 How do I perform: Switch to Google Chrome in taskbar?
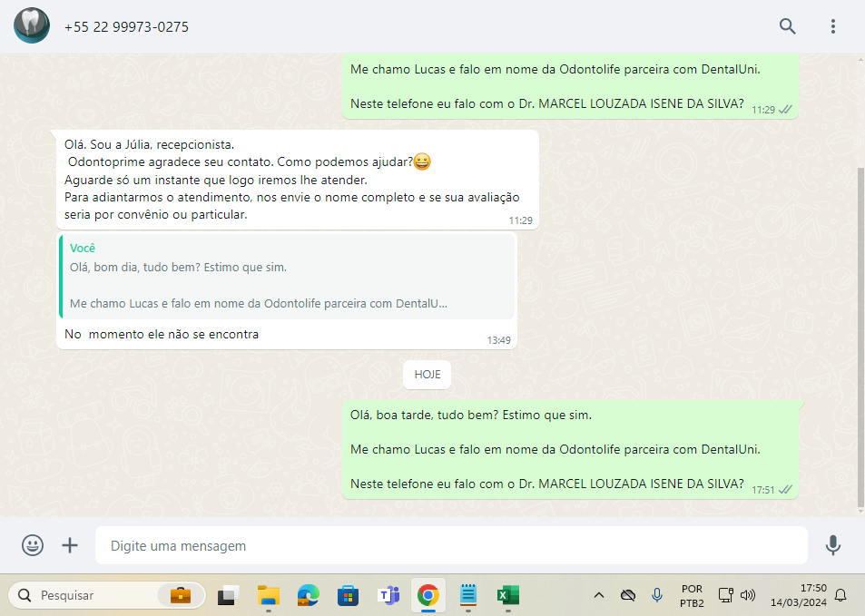428,596
